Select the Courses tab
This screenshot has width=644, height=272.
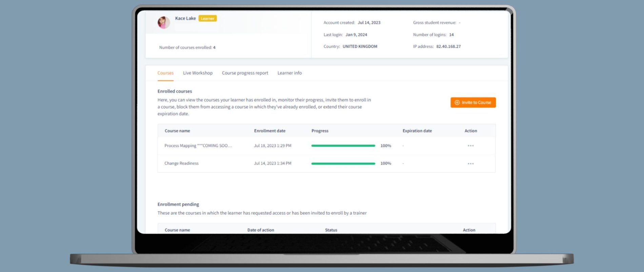click(165, 73)
